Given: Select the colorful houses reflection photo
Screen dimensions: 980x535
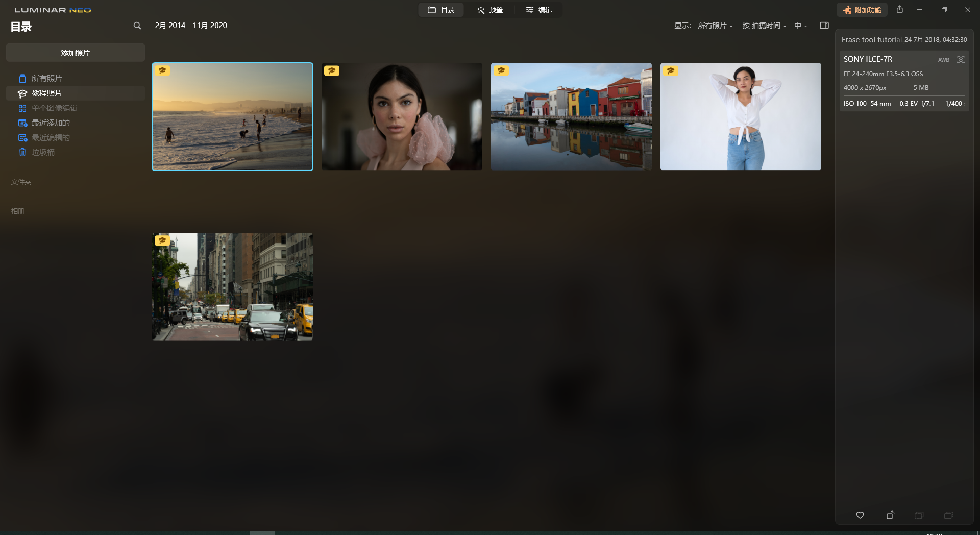Looking at the screenshot, I should pos(571,117).
